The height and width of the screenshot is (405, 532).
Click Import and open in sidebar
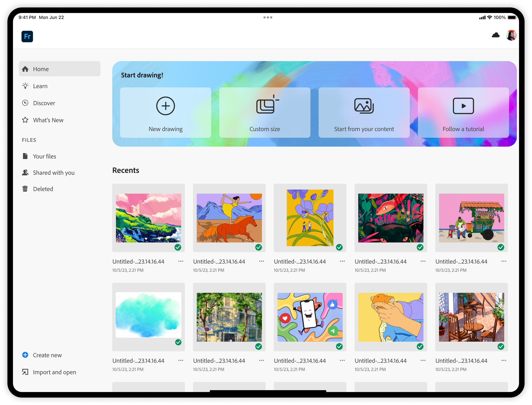[54, 372]
